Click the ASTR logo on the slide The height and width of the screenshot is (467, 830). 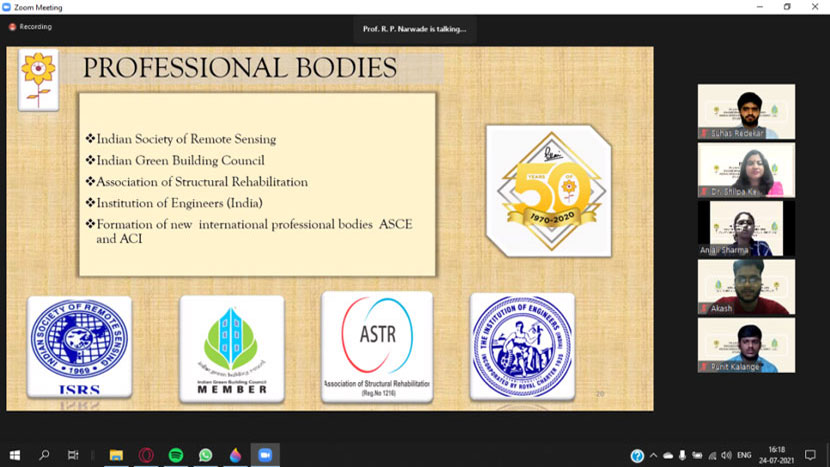[377, 347]
